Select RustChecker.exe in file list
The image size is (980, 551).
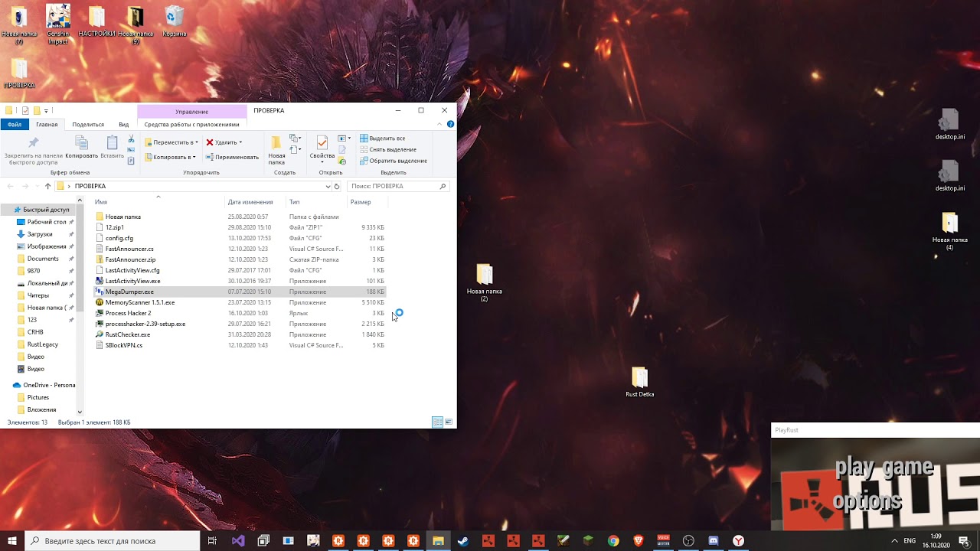click(x=127, y=334)
